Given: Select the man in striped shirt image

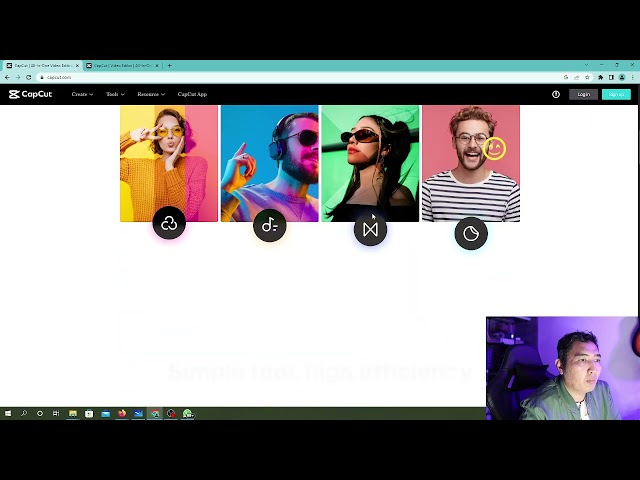Looking at the screenshot, I should coord(471,164).
